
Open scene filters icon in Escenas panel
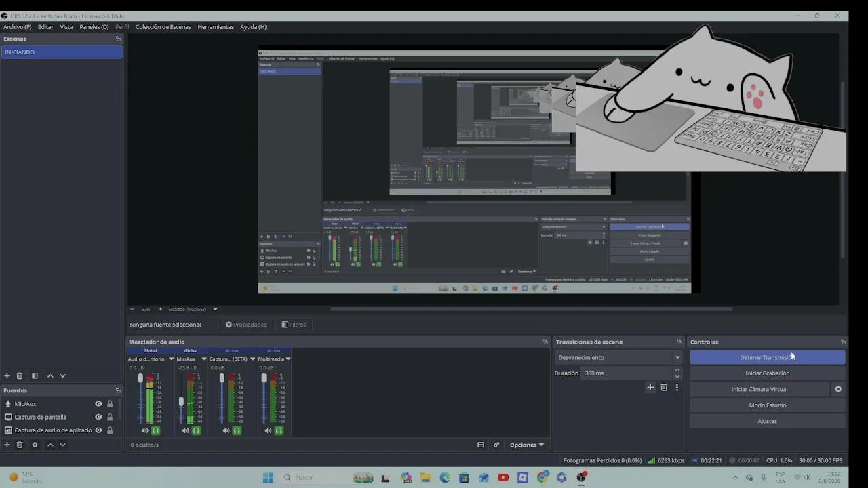(35, 375)
